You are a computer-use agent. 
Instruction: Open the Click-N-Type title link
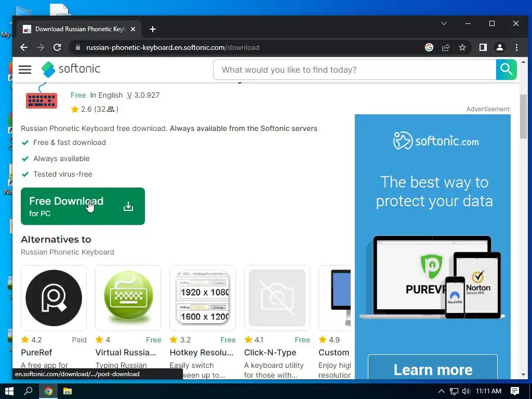click(270, 353)
